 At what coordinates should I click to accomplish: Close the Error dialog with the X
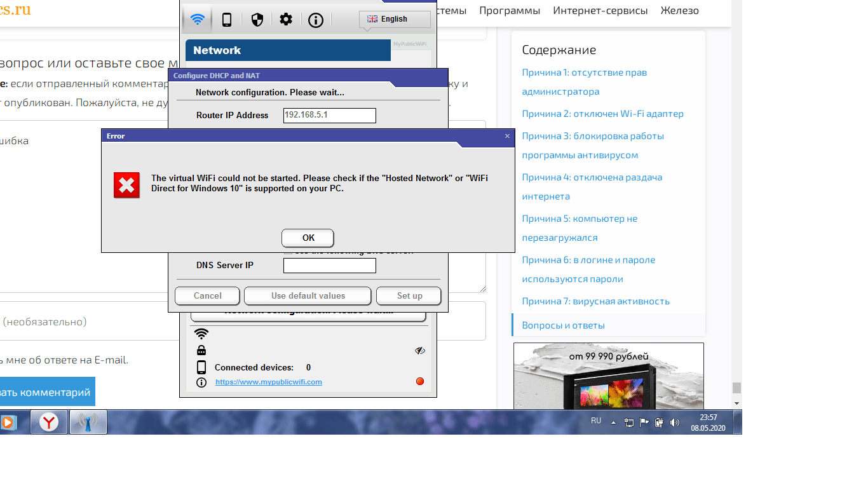[x=507, y=136]
